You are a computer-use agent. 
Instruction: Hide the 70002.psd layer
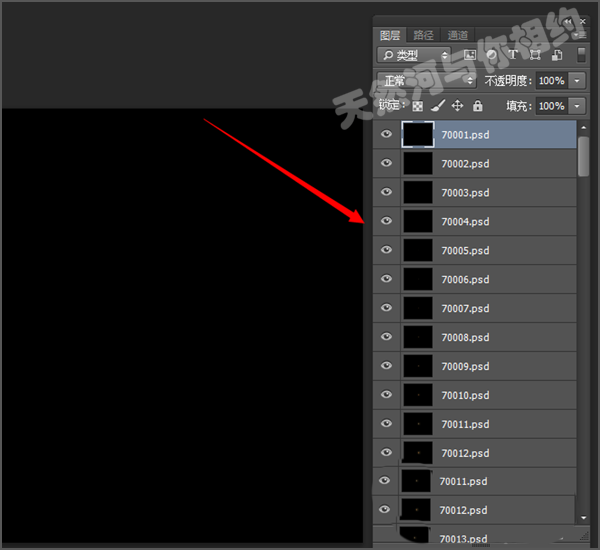pos(386,163)
